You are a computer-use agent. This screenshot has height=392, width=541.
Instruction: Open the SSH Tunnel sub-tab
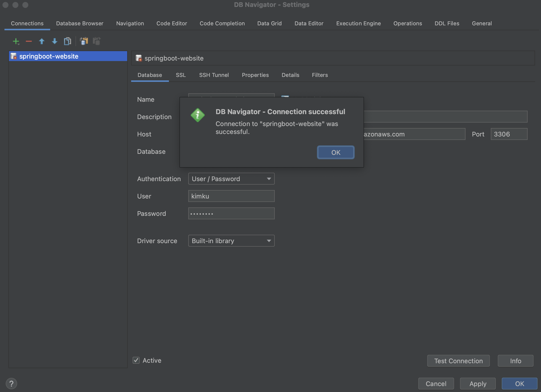pyautogui.click(x=214, y=75)
